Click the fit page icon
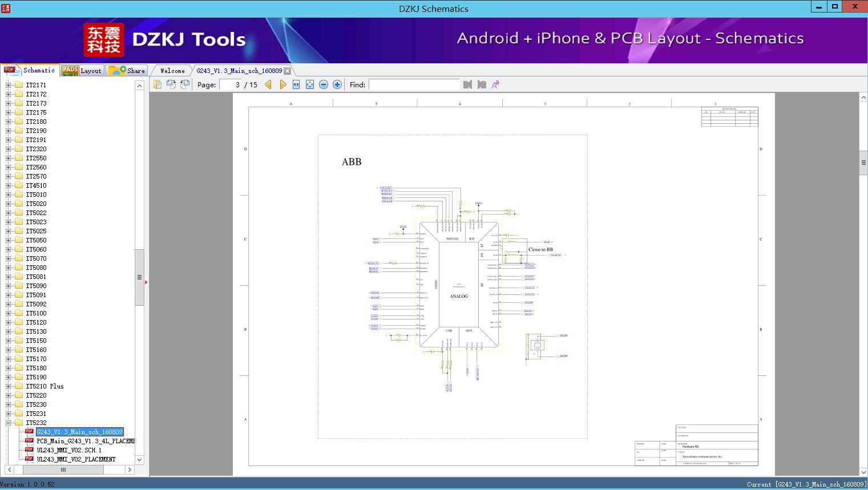Viewport: 868px width, 490px height. pos(310,84)
